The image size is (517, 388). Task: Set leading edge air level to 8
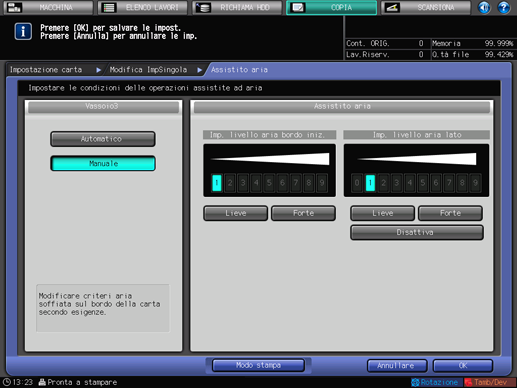[309, 183]
